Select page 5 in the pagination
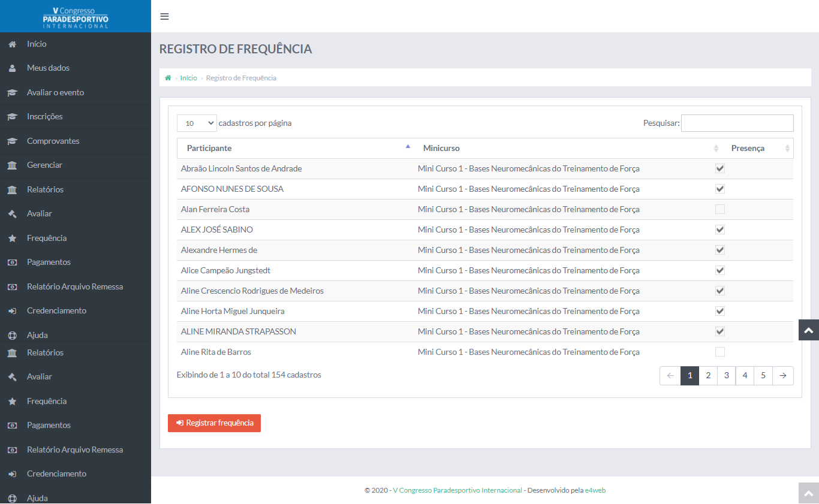Screen dimensions: 819x504 [x=763, y=376]
